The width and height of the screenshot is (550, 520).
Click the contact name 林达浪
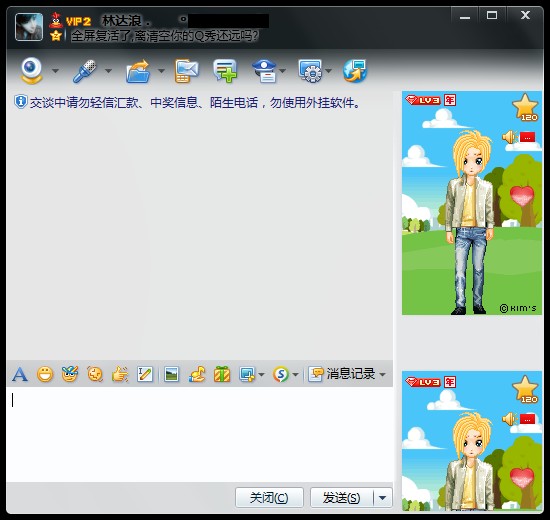122,21
